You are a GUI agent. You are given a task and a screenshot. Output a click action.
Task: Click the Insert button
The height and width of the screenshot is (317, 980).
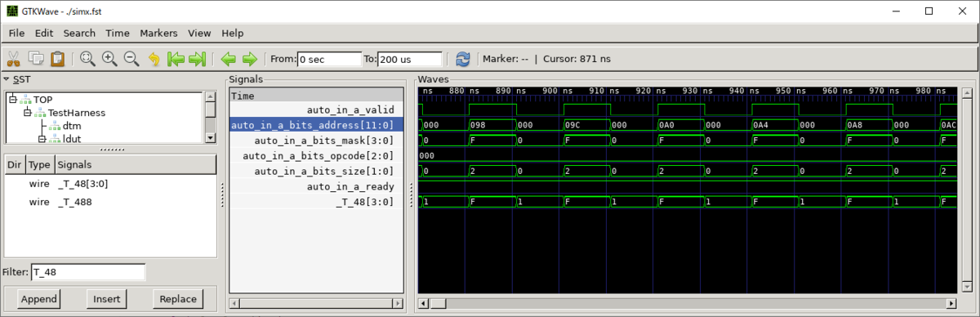click(x=106, y=298)
